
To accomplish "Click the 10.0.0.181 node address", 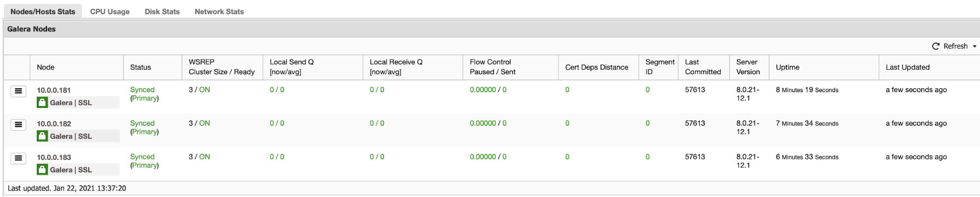I will point(54,90).
